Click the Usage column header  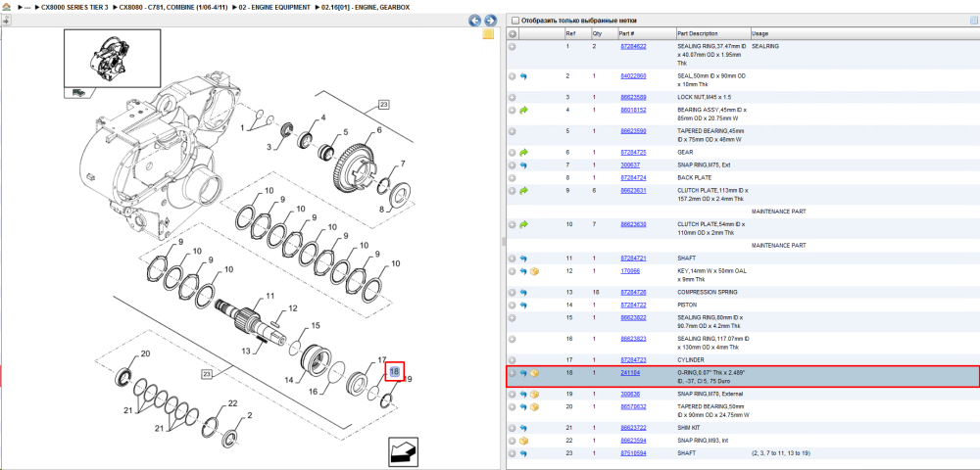(x=760, y=33)
